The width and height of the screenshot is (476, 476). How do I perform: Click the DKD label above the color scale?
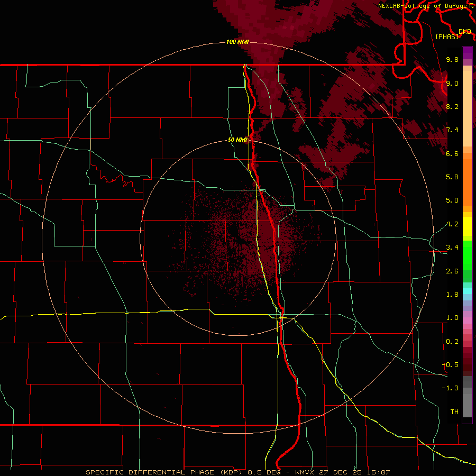[465, 32]
